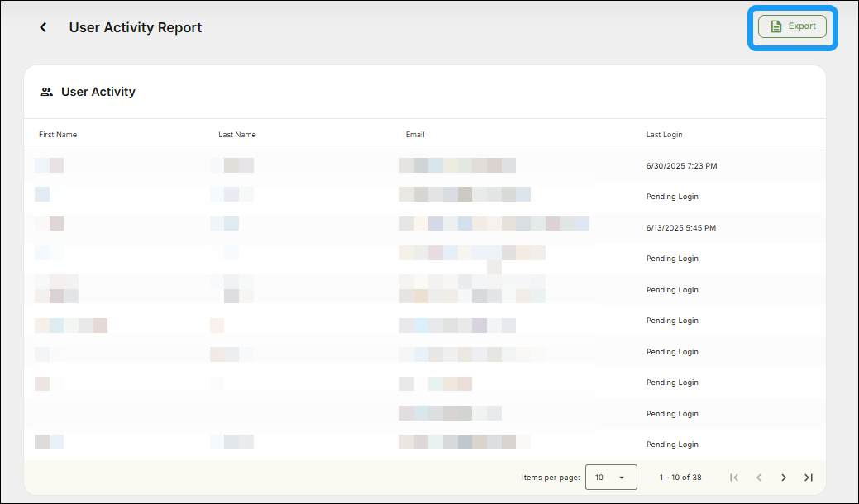Jump to the first page of results
The image size is (859, 504).
(734, 477)
